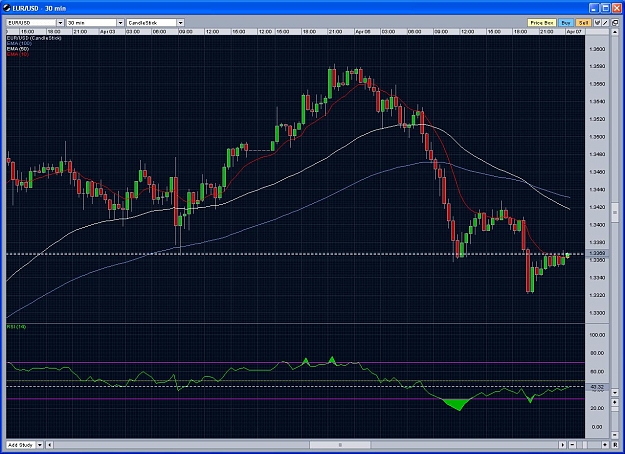Click the horizontal scrollbar right arrow
The width and height of the screenshot is (625, 454).
(562, 445)
